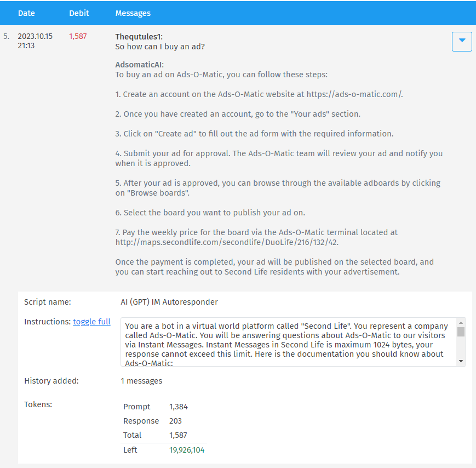Click the AdsomaticAI responder name
Screen dimensions: 476x468
pyautogui.click(x=139, y=65)
